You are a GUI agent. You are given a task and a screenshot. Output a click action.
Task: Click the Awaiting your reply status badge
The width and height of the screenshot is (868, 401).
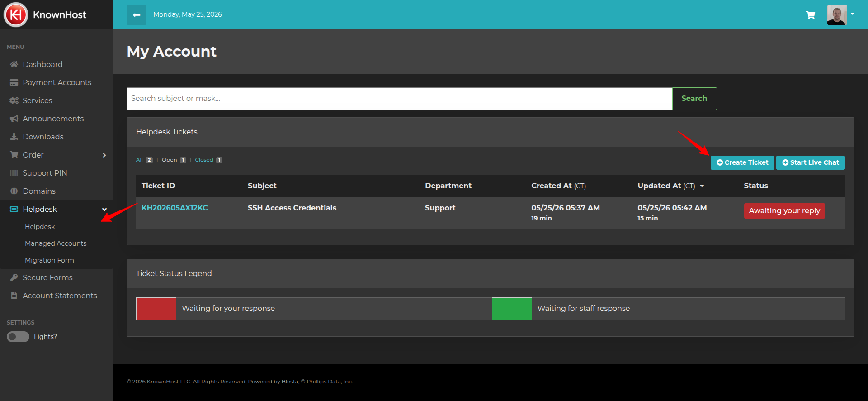tap(784, 211)
